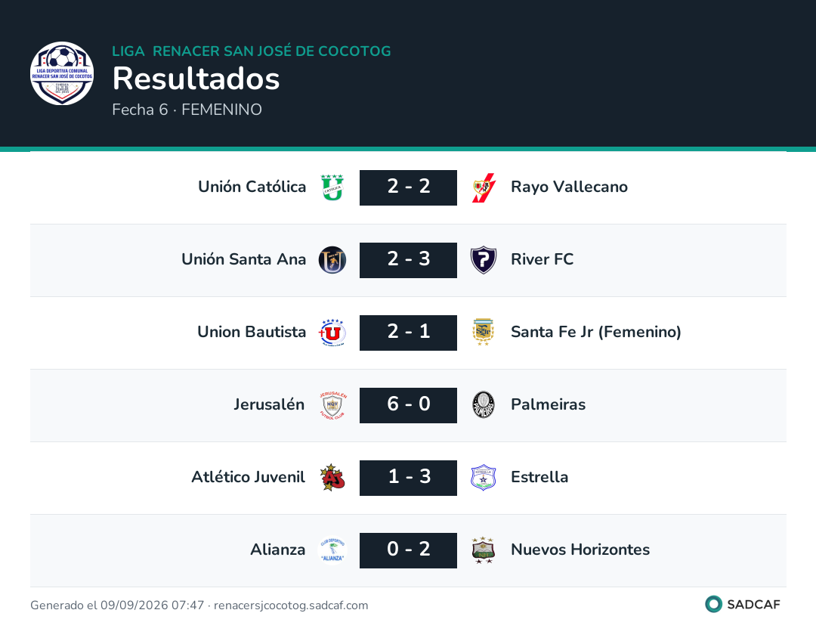Click the Estrella team crest
816x644 pixels.
pos(484,478)
